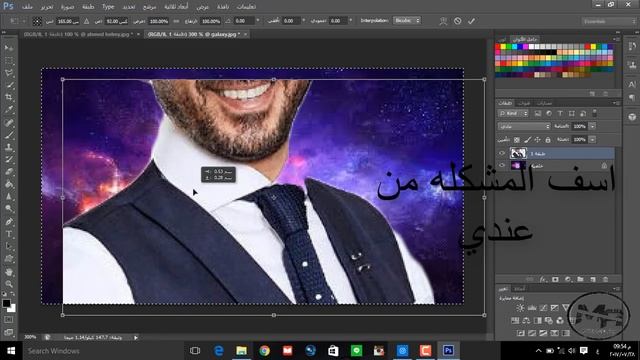Open Layers panel options menu
Image resolution: width=640 pixels, height=360 pixels.
[616, 103]
